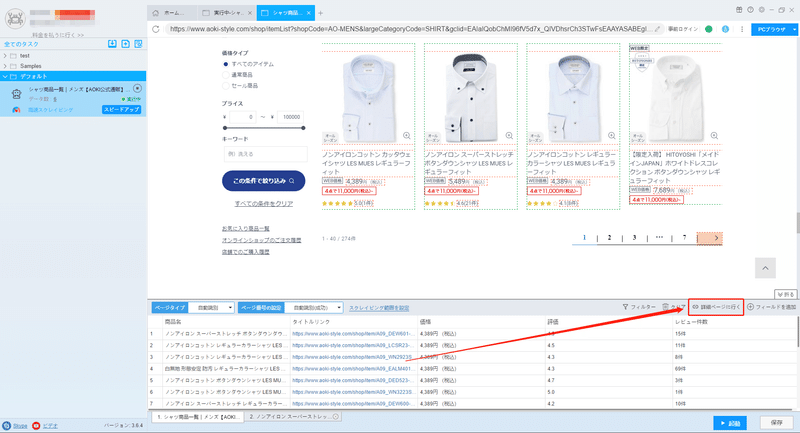The height and width of the screenshot is (433, 800).
Task: Close the 実行中-シャ tab
Action: (249, 13)
